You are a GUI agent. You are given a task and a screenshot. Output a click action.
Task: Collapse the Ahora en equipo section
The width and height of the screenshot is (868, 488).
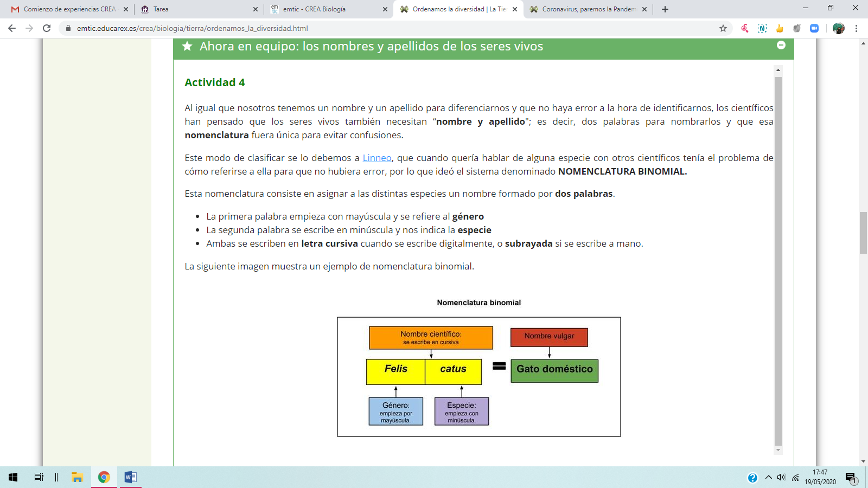click(x=781, y=45)
